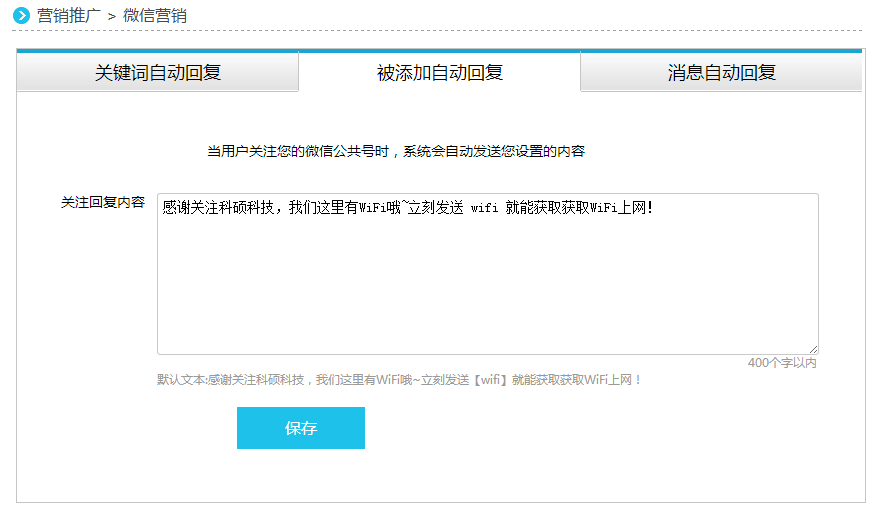The height and width of the screenshot is (517, 881).
Task: Click the 400个字以内 character limit note
Action: pyautogui.click(x=781, y=363)
